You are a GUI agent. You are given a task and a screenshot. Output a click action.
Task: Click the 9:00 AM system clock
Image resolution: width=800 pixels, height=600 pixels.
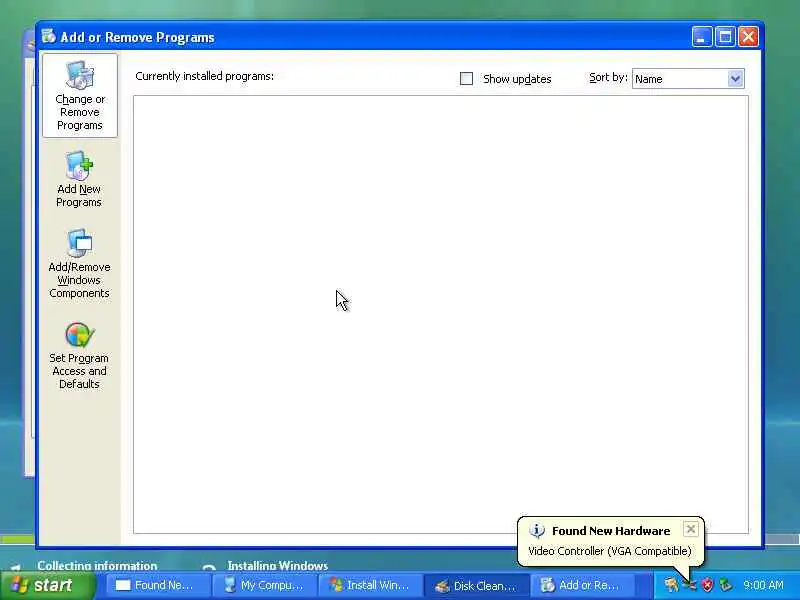click(x=763, y=585)
